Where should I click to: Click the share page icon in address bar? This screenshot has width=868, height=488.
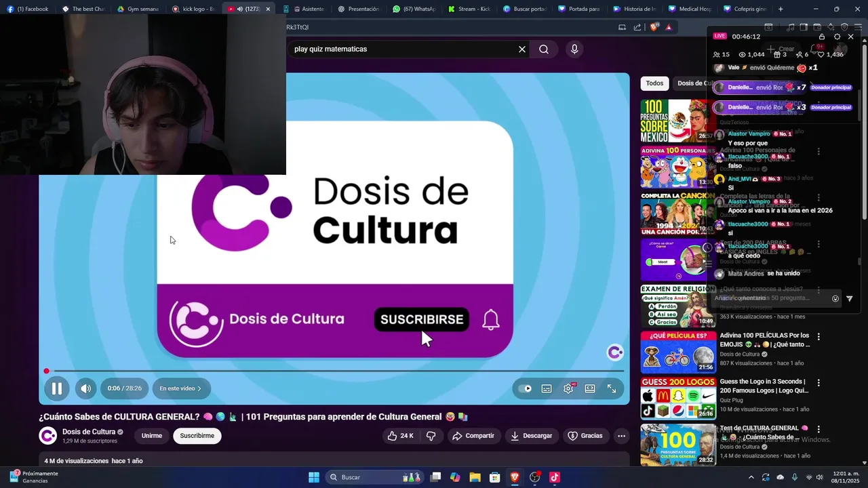[637, 27]
